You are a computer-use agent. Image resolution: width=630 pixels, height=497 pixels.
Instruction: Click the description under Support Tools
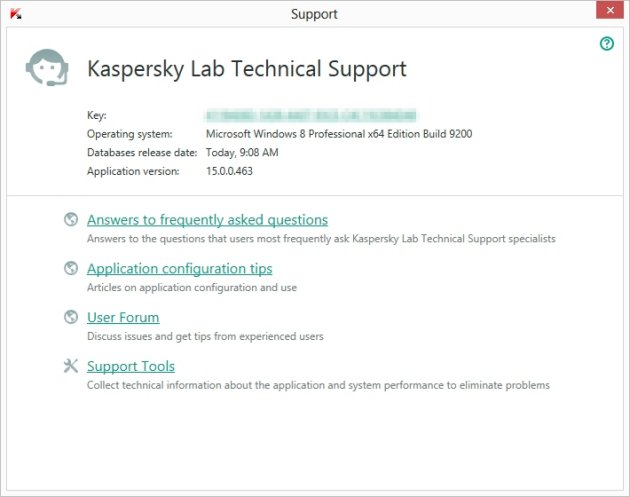318,385
